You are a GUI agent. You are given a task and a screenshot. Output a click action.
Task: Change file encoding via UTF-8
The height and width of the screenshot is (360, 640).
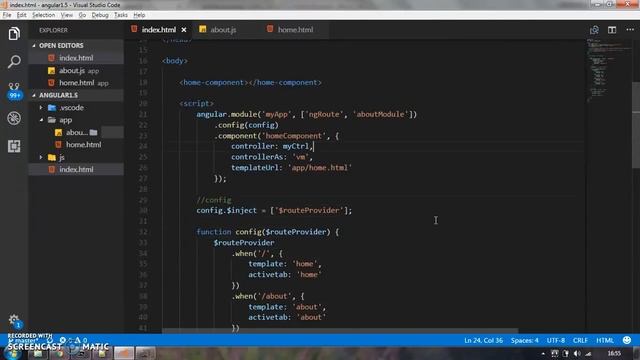click(x=556, y=340)
